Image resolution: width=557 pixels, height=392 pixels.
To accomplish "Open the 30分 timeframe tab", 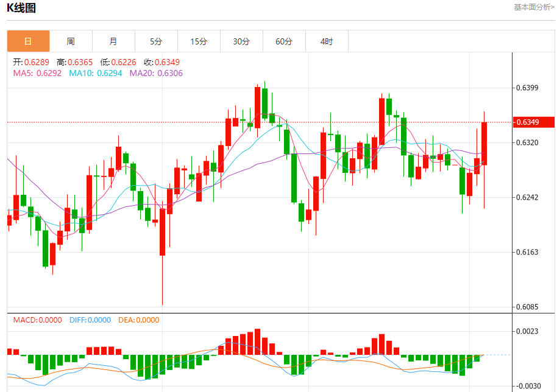I will pyautogui.click(x=241, y=41).
